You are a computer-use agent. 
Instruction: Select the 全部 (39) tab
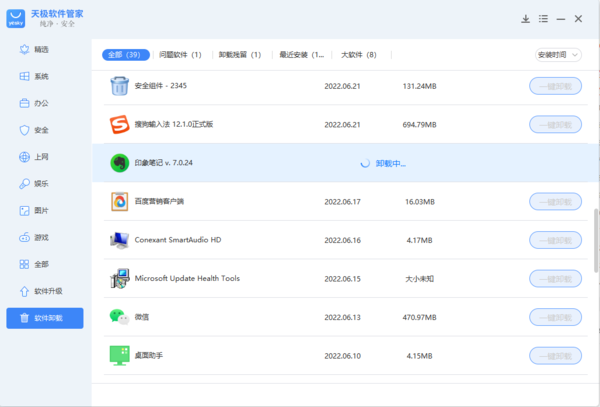(x=124, y=54)
